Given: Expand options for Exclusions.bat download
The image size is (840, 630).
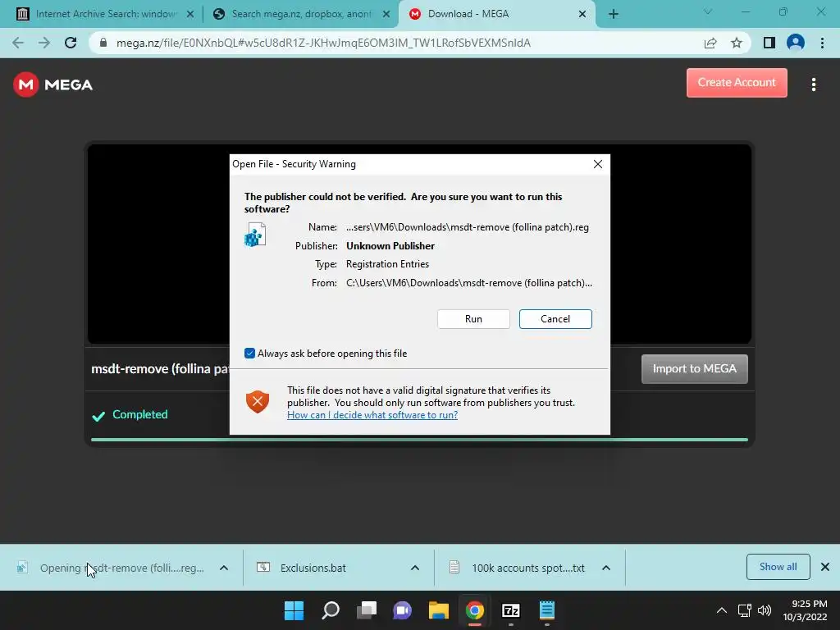Looking at the screenshot, I should [x=414, y=568].
